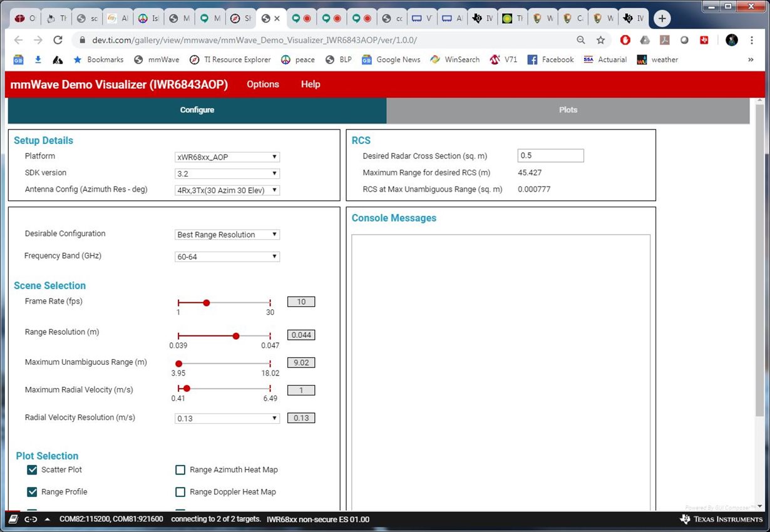Bookmark this page with the star icon
Screen dimensions: 770x532
point(601,40)
